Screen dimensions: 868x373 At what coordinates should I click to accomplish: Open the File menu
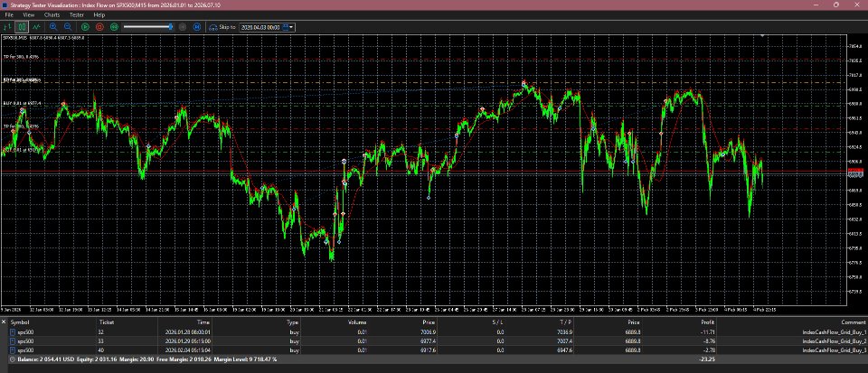click(9, 15)
